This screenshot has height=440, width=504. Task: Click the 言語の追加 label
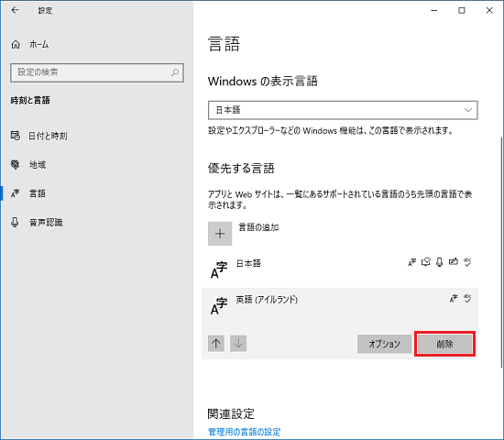tap(258, 227)
